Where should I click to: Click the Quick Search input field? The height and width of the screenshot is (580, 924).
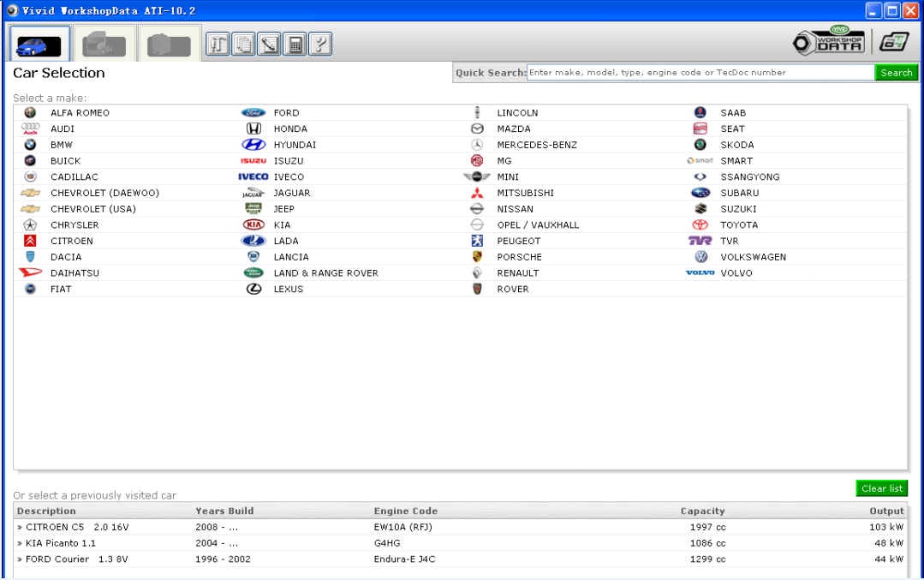pos(700,73)
